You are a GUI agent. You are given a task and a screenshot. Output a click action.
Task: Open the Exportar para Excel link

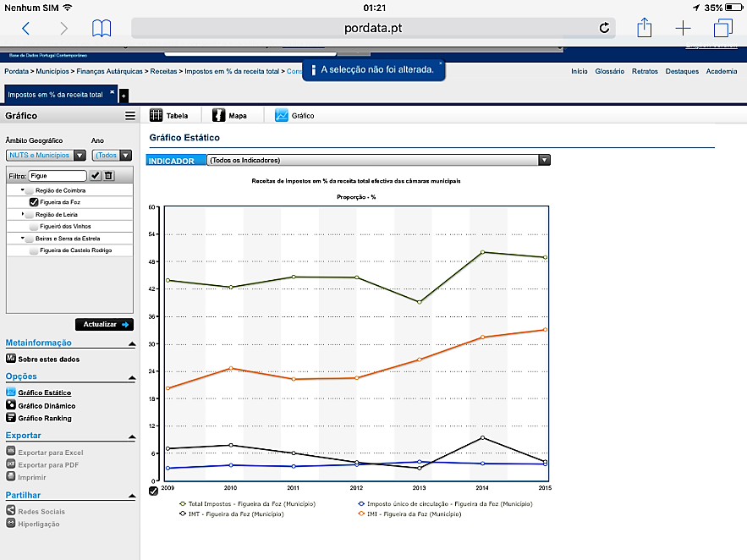pyautogui.click(x=51, y=453)
